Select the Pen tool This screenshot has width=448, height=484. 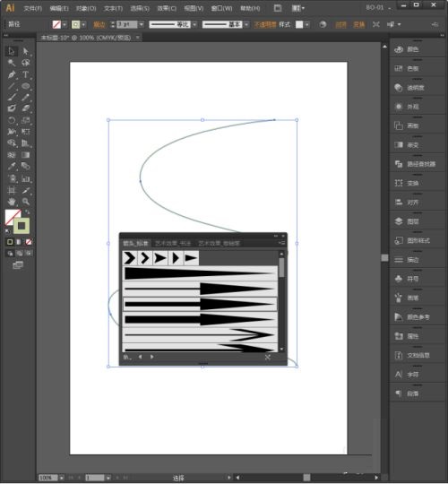[12, 74]
